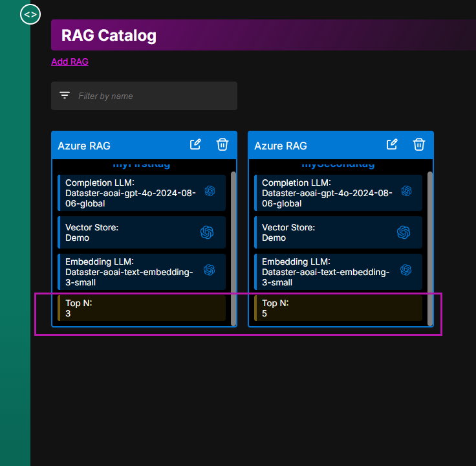Select second card's Vector Store Demo text
476x466 pixels.
pyautogui.click(x=288, y=232)
